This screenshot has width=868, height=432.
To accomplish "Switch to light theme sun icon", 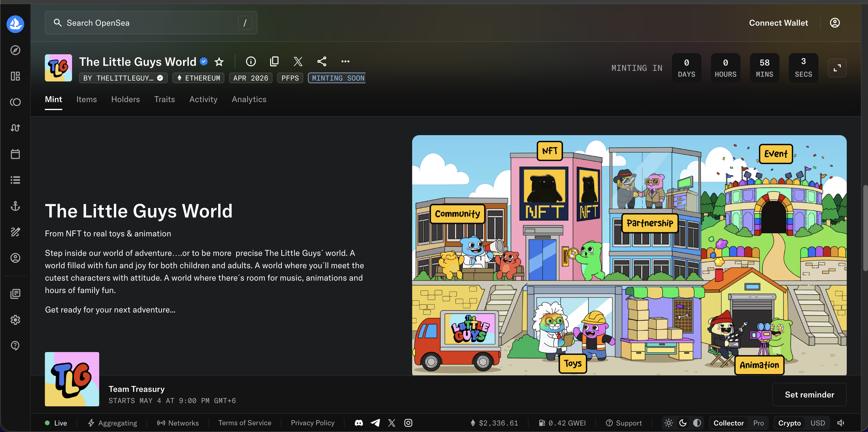I will pyautogui.click(x=668, y=423).
